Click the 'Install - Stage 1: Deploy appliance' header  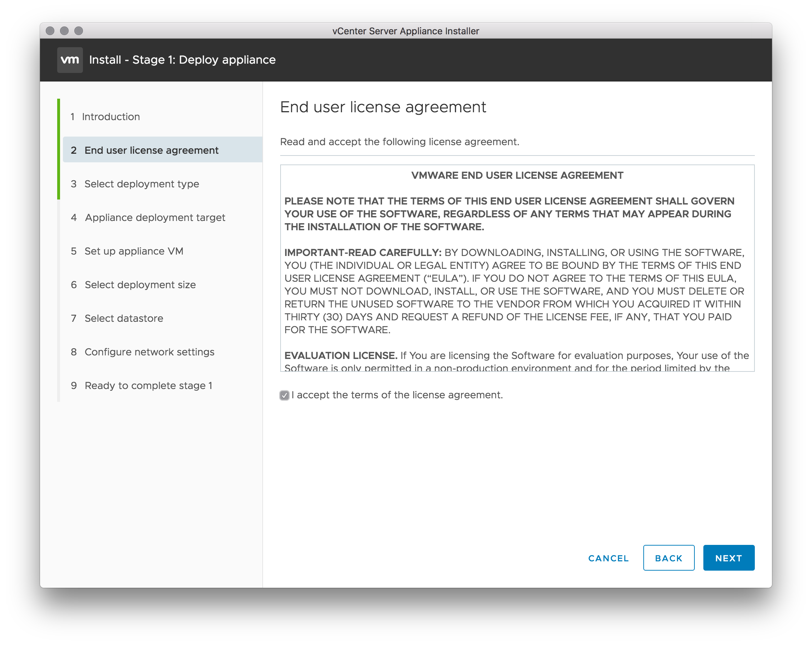182,60
